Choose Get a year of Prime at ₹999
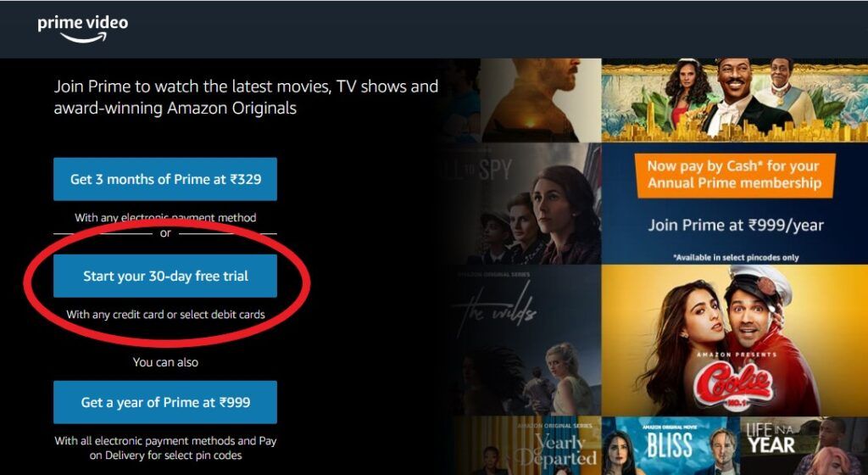 (x=165, y=402)
